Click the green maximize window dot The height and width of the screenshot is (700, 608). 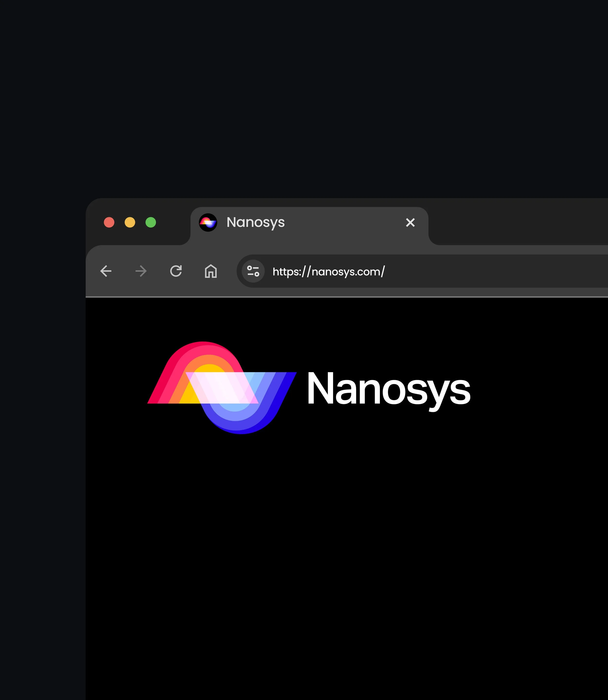[151, 222]
